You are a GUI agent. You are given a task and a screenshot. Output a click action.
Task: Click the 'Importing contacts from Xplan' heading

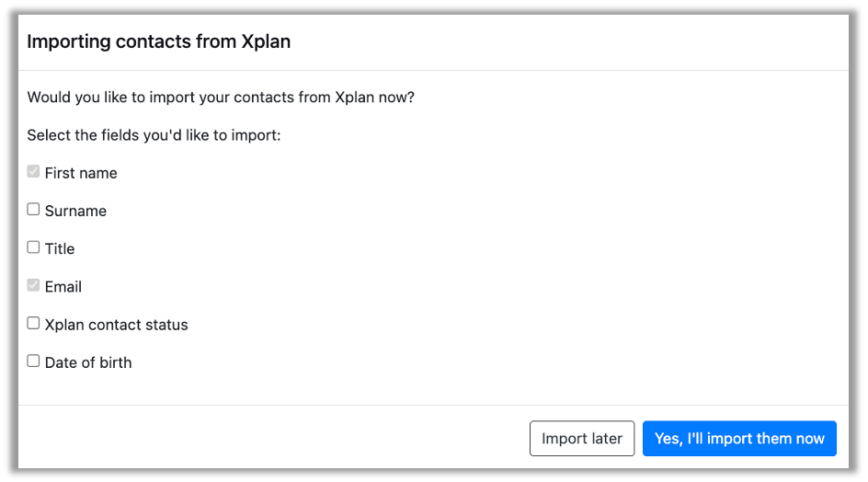[158, 41]
